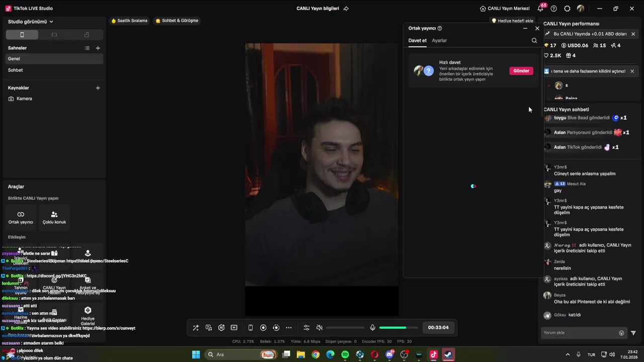The height and width of the screenshot is (362, 644).
Task: Select the portrait view mode button
Action: [22, 35]
